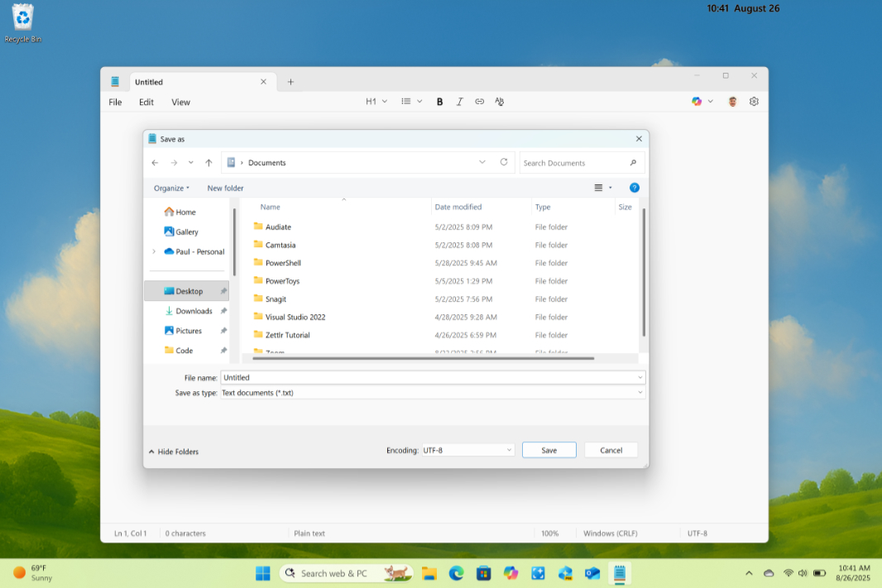Click the Copilot icon in Notepad toolbar

(x=697, y=102)
